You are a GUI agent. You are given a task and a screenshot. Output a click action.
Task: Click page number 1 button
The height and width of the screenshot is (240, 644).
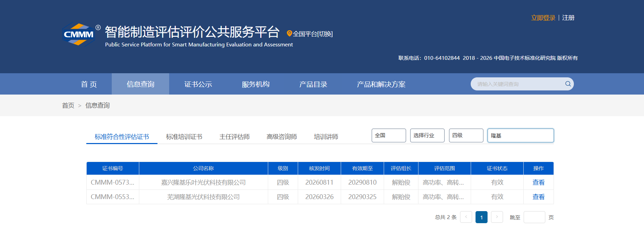tap(481, 217)
